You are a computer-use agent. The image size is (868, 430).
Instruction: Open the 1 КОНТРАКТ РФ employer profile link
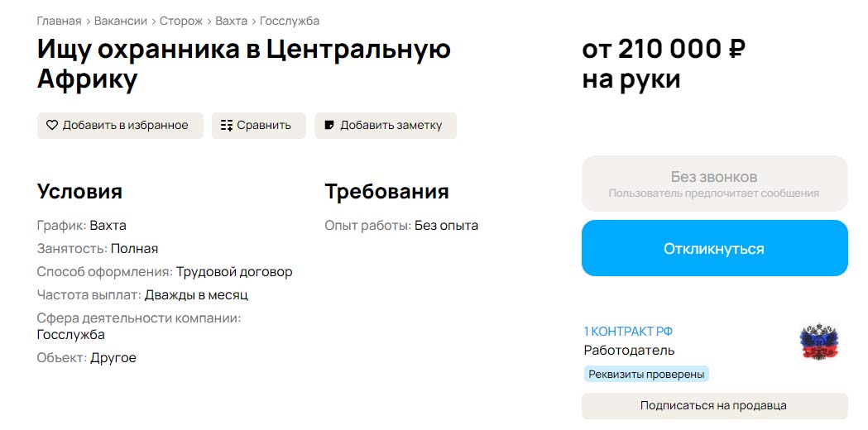pyautogui.click(x=628, y=332)
